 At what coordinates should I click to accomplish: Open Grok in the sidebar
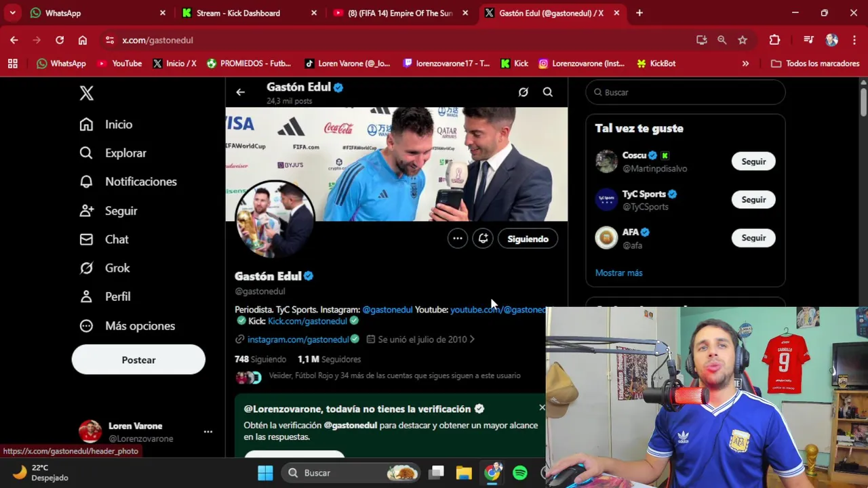tap(104, 268)
